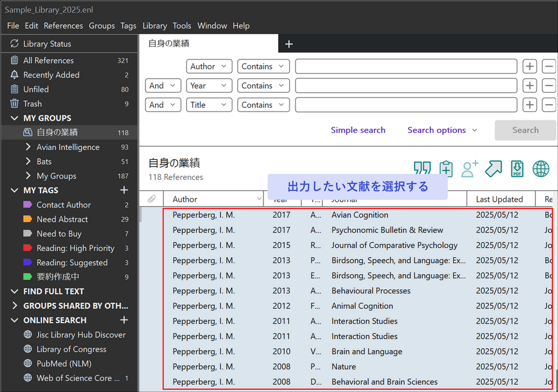Expand the Avian Intelligence group set
Screen dimensions: 558x392
click(x=28, y=147)
